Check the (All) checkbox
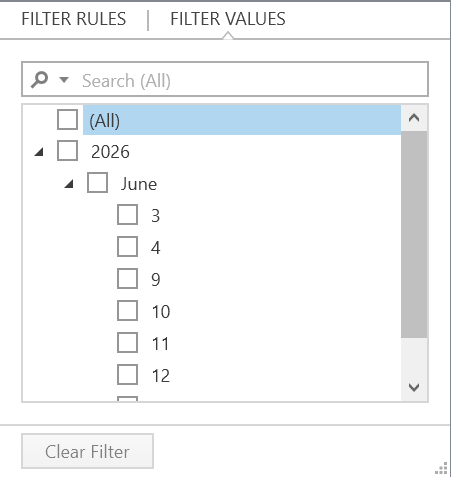Image resolution: width=451 pixels, height=477 pixels. pyautogui.click(x=68, y=120)
